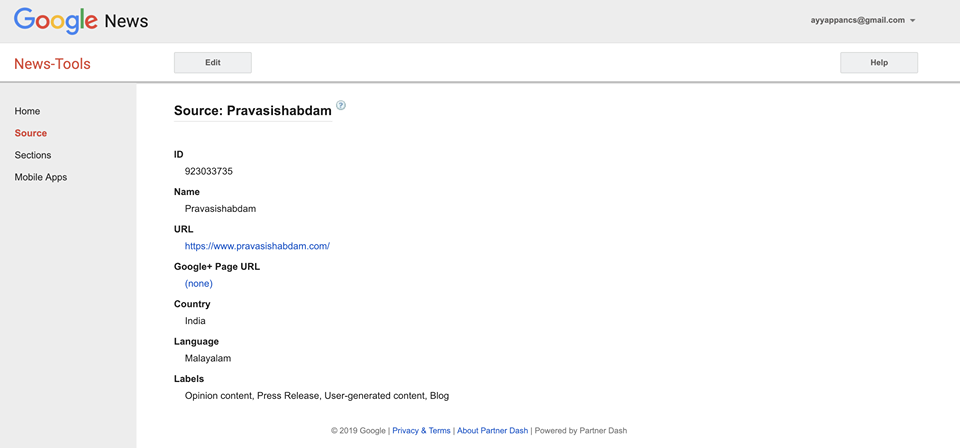This screenshot has height=448, width=960.
Task: Click the Language value Malayalam
Action: pyautogui.click(x=208, y=359)
